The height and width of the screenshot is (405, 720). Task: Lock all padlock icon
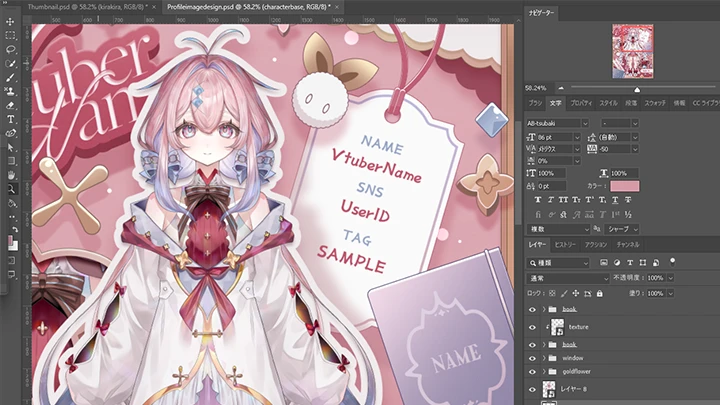600,293
